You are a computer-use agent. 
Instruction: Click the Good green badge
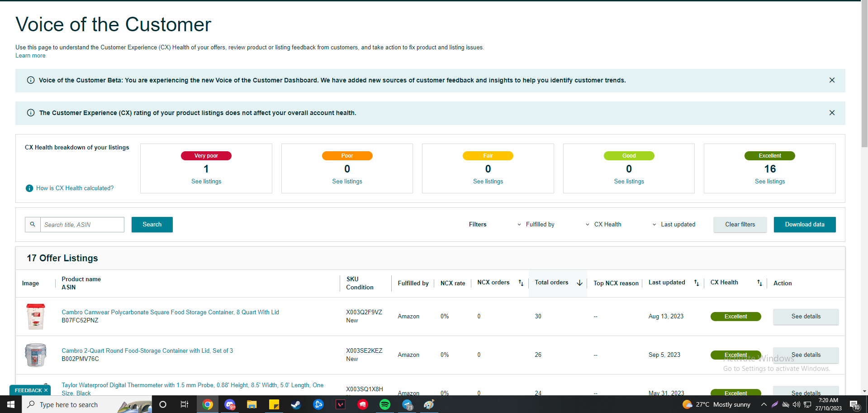(629, 156)
